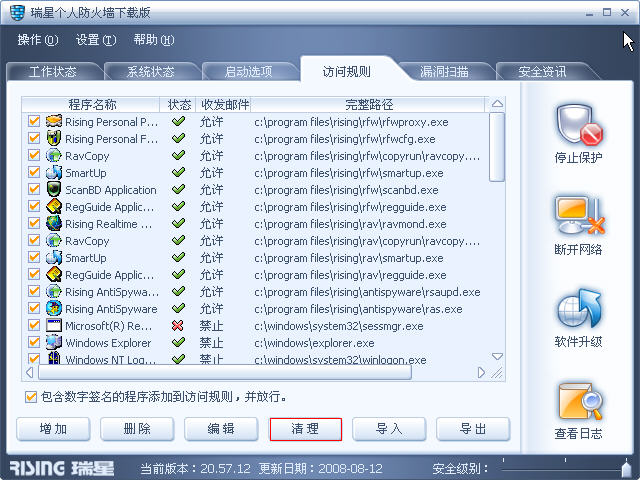The height and width of the screenshot is (480, 640).
Task: Click the red X status of sessmgr.exe
Action: pos(178,325)
